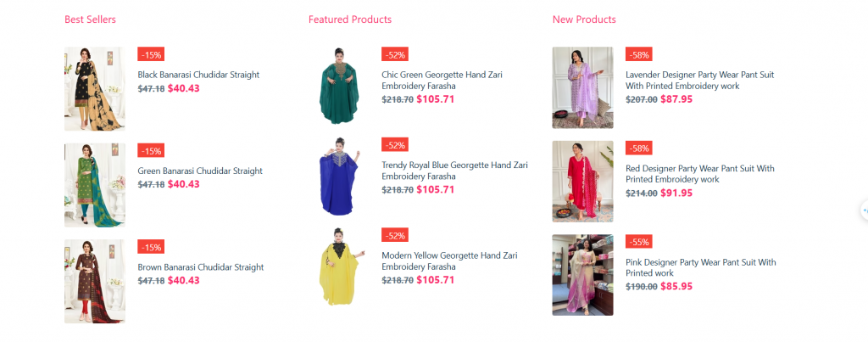Follow the Green Banarasi Chudidar Straight link
The width and height of the screenshot is (868, 342).
(200, 171)
